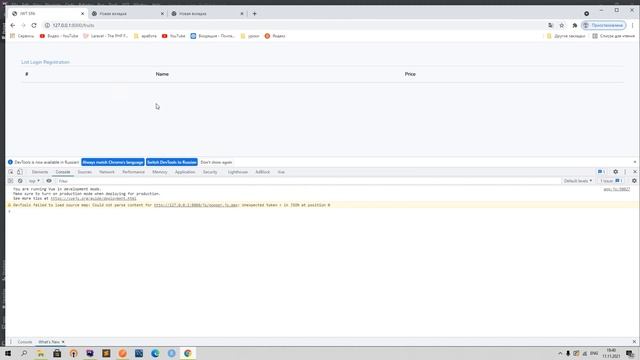This screenshot has width=640, height=360.
Task: Bookmark this page with the star icon
Action: 562,25
